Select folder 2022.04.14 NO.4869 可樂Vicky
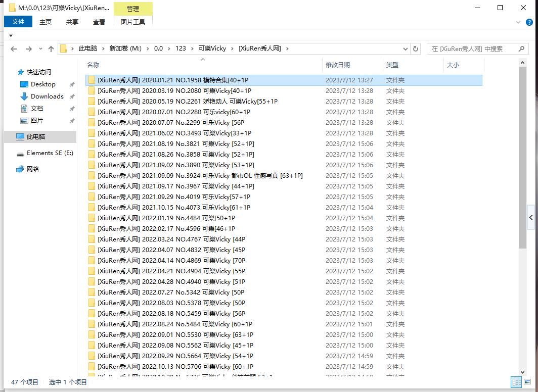The width and height of the screenshot is (538, 392). 284,261
